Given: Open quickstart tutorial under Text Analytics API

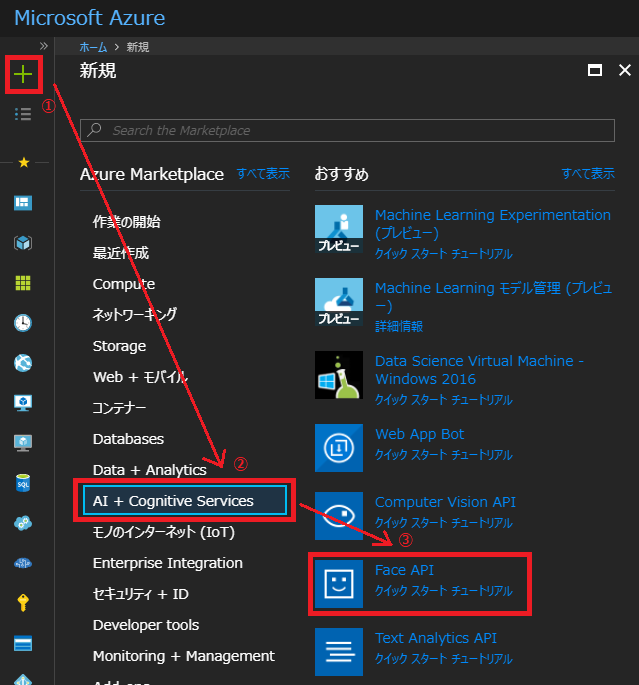Looking at the screenshot, I should pos(444,658).
